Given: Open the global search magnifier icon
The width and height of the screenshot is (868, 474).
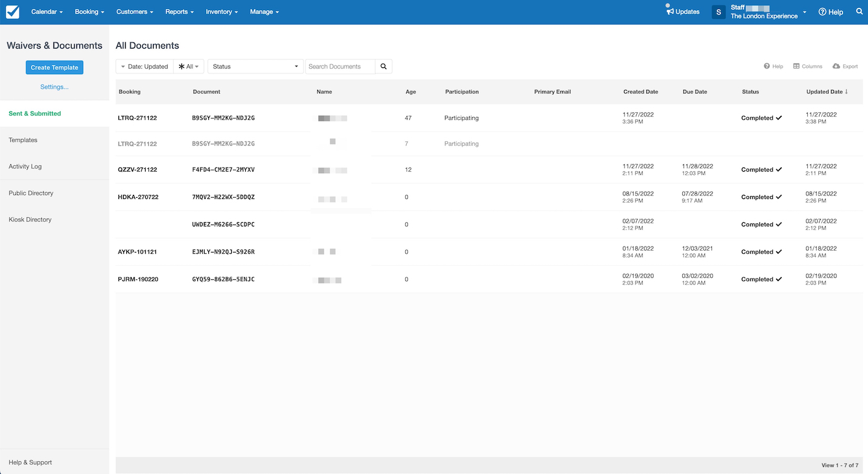Looking at the screenshot, I should 860,12.
